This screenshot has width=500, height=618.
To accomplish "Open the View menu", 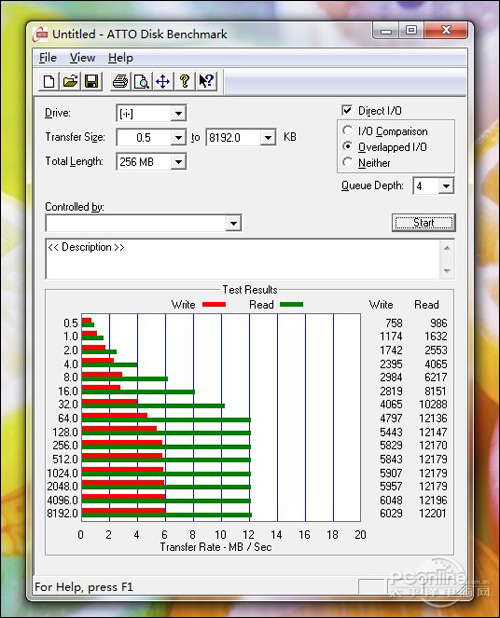I will coord(82,58).
